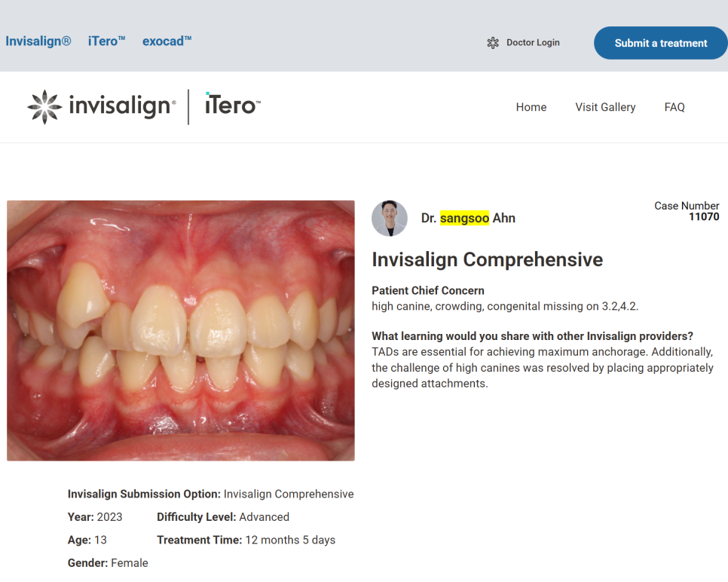Click the Invisalign starburst logo icon
This screenshot has width=728, height=582.
44,107
